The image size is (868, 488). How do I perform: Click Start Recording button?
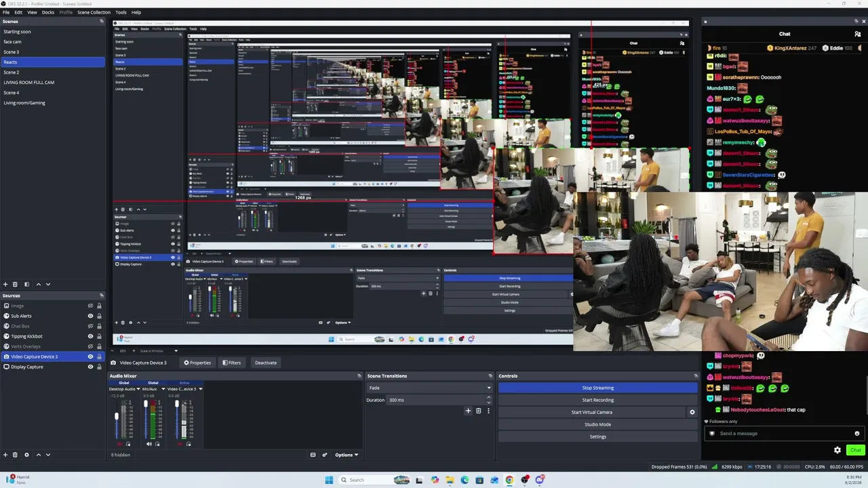click(x=597, y=400)
